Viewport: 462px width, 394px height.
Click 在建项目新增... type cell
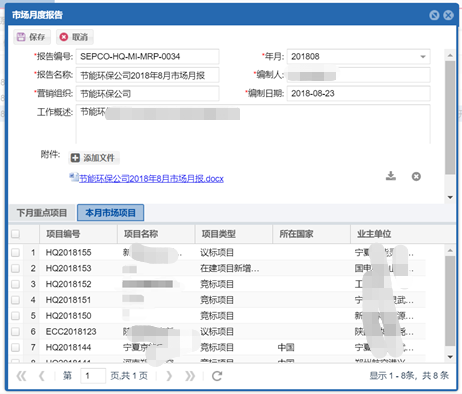(x=230, y=268)
